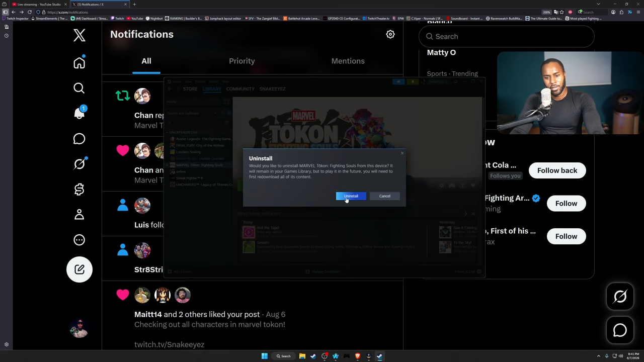Open the twitch.tv/Snakeeyez link
This screenshot has height=362, width=644.
(169, 344)
